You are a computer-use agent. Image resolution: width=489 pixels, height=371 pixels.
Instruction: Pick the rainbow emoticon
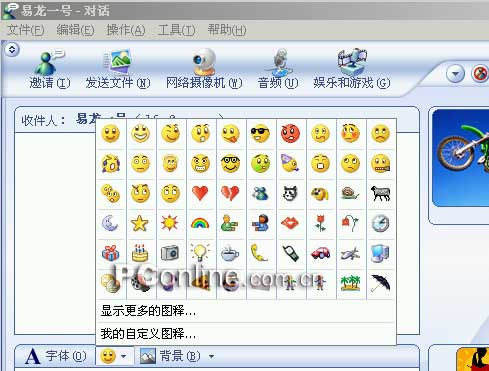click(200, 223)
